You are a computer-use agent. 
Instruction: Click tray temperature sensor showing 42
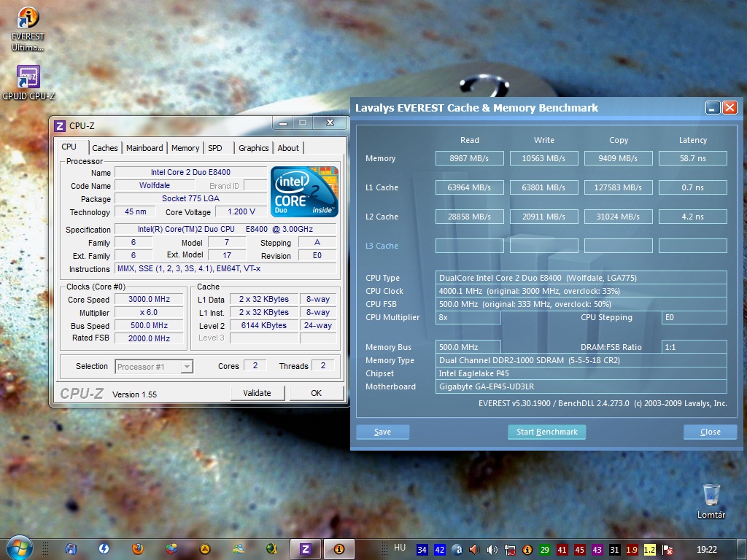pos(439,550)
